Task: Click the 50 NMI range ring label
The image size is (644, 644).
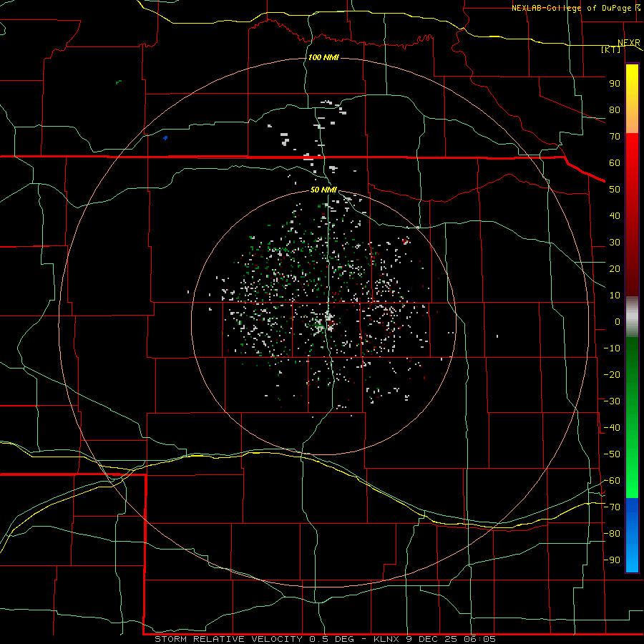Action: point(323,190)
